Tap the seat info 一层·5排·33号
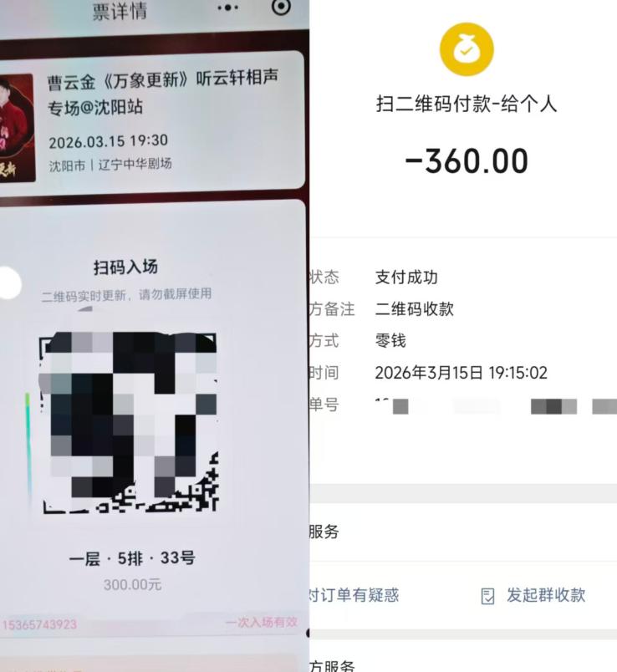 click(x=132, y=558)
